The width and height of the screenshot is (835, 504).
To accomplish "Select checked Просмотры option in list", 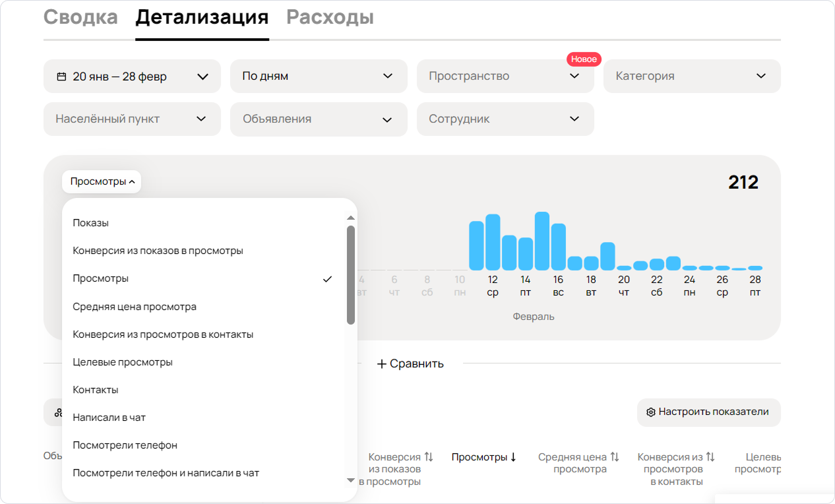I will (x=203, y=278).
